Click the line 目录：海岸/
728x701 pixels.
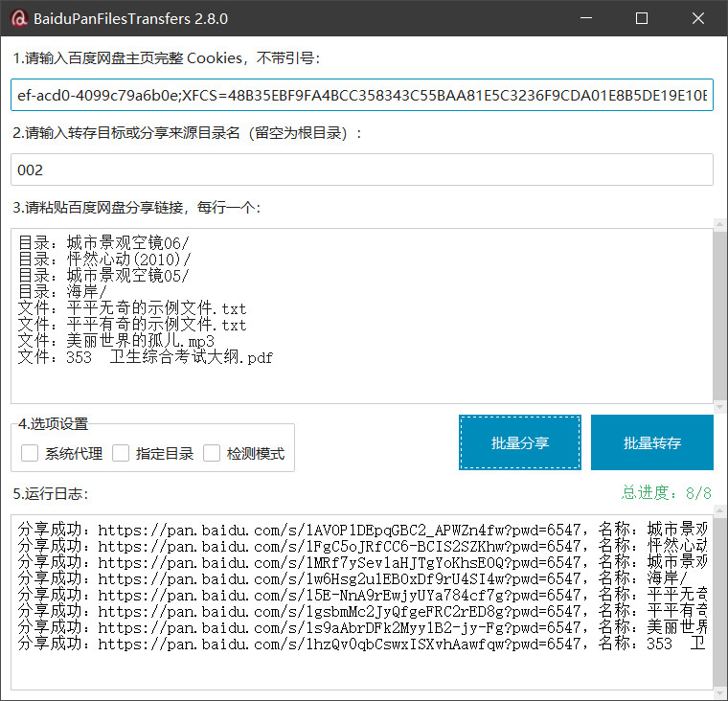click(x=62, y=292)
